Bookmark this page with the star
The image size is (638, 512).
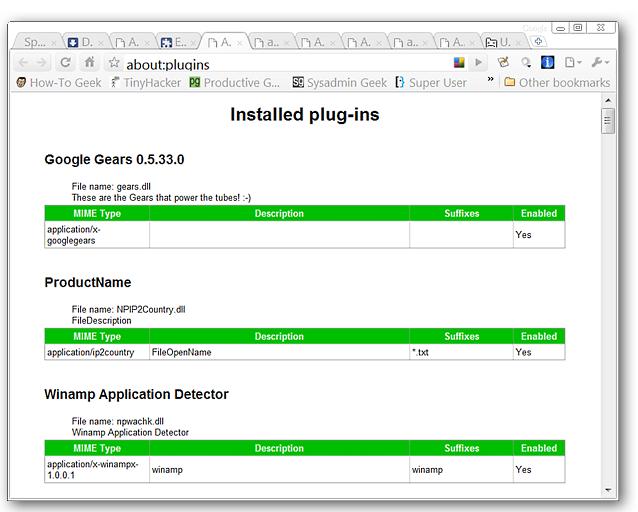coord(114,63)
